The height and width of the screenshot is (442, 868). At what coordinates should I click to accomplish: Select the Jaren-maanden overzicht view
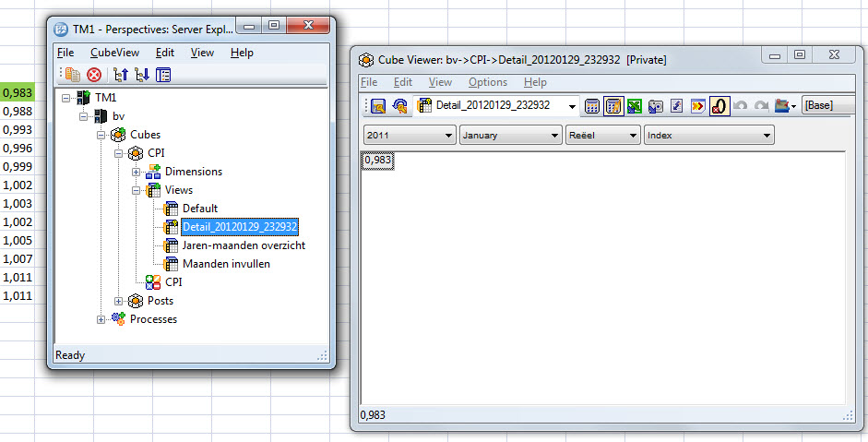tap(244, 245)
